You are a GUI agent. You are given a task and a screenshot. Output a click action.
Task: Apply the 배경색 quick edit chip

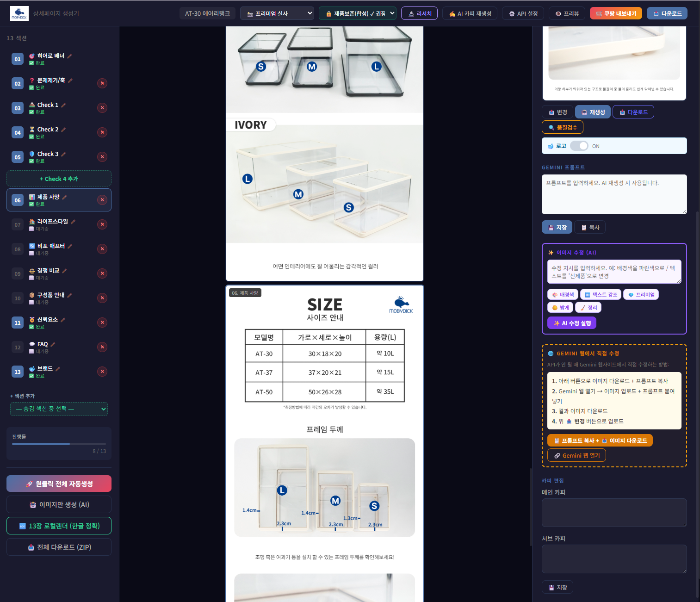pyautogui.click(x=563, y=295)
